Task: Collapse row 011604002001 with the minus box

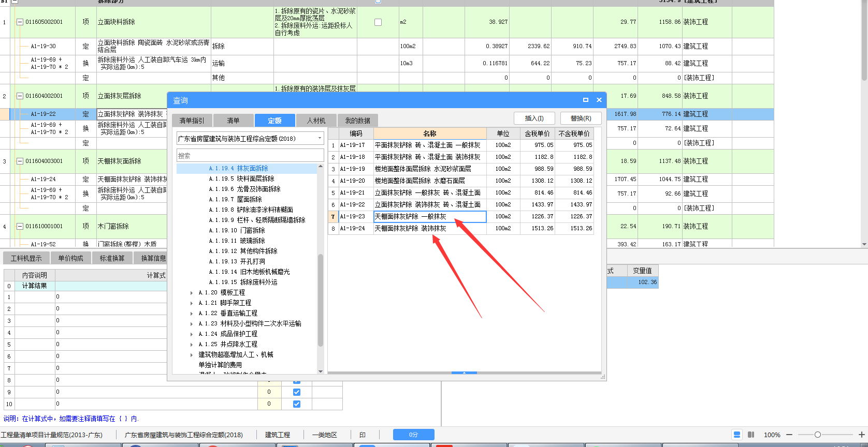Action: (x=20, y=96)
